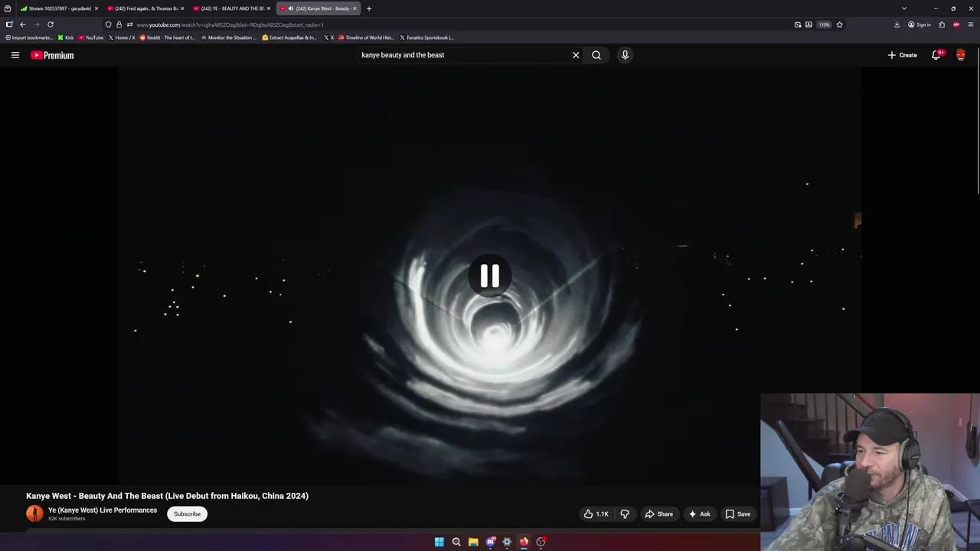Start voice search with the microphone

pyautogui.click(x=625, y=55)
